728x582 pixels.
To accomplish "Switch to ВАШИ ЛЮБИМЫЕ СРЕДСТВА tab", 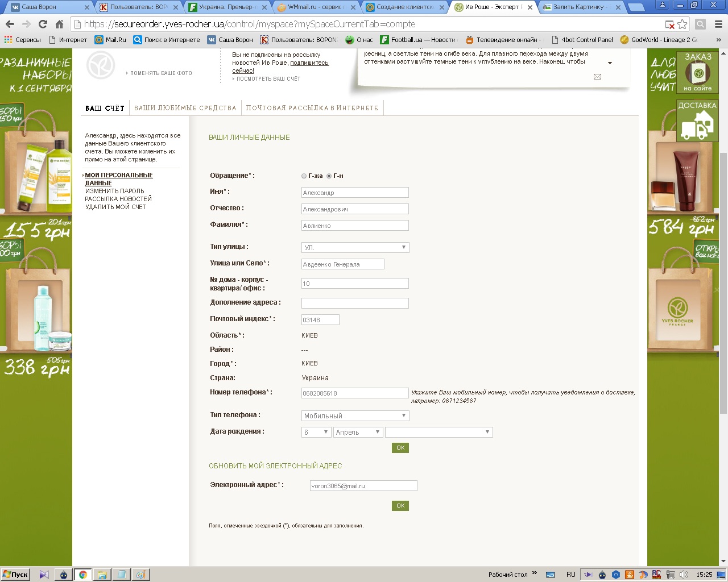I will pyautogui.click(x=185, y=108).
